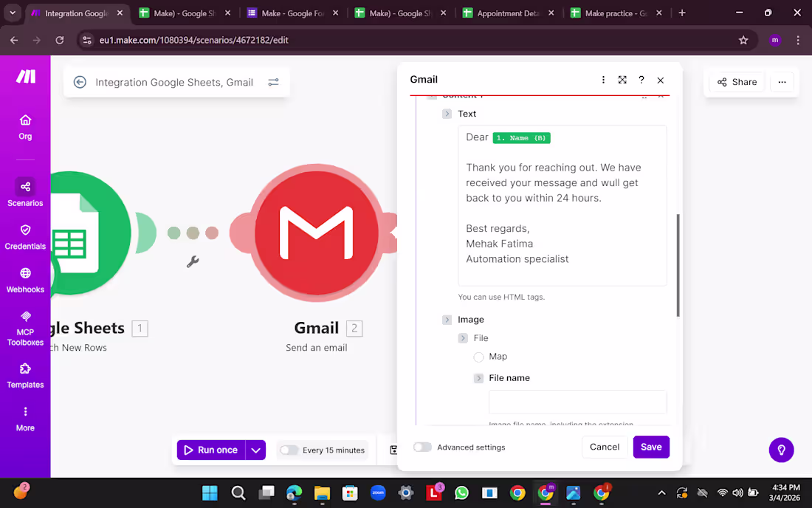The image size is (812, 508).
Task: Click the scenario name Integration Google Sheets, Gmail
Action: (x=174, y=83)
